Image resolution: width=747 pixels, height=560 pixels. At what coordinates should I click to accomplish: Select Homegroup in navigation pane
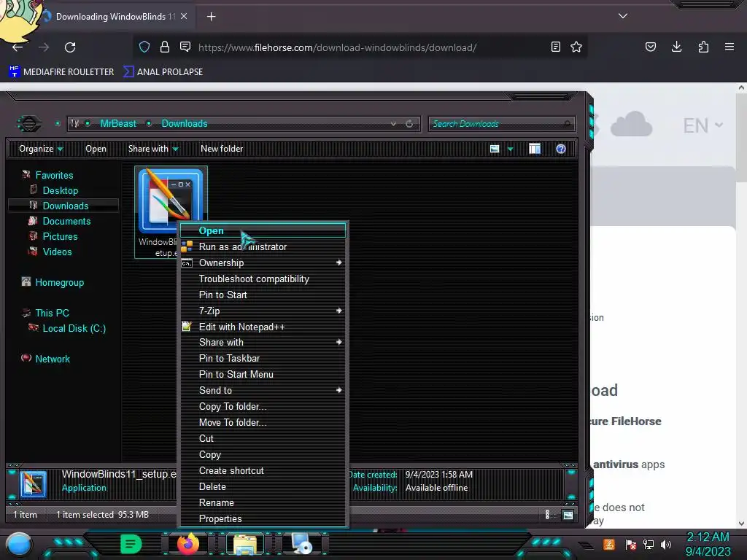point(60,283)
